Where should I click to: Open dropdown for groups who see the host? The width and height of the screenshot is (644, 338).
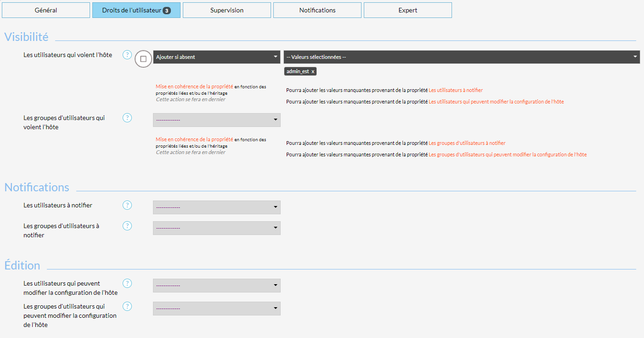pos(216,120)
